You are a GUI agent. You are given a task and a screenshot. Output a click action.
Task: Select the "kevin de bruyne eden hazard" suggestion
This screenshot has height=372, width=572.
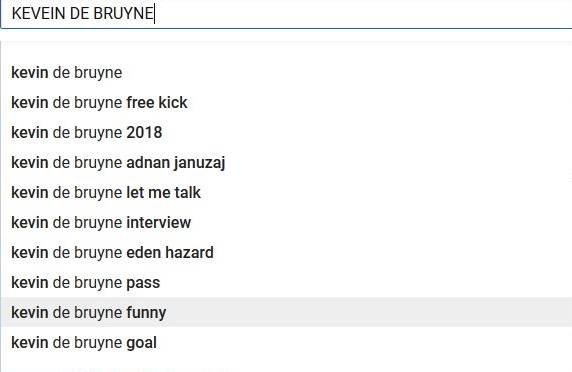[x=286, y=252]
